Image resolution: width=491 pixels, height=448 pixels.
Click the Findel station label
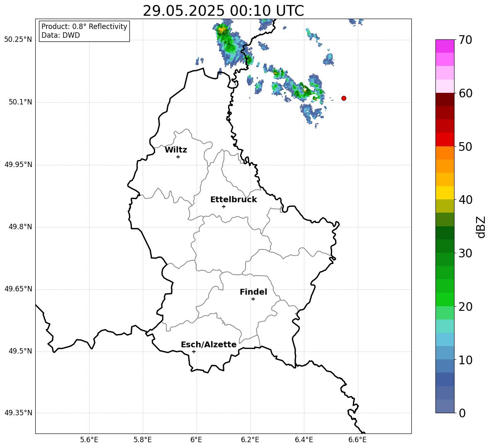pyautogui.click(x=253, y=292)
